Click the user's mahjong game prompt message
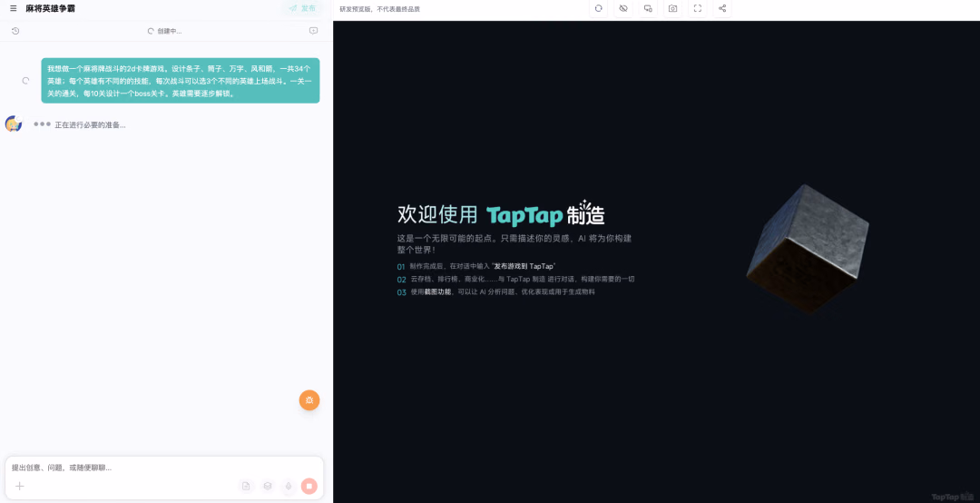Screen dimensions: 980x503 pyautogui.click(x=180, y=81)
